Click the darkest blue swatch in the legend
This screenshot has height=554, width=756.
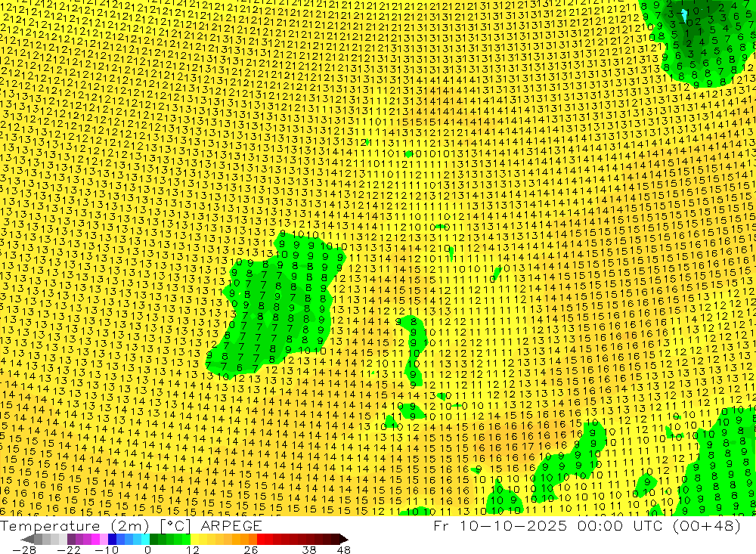pyautogui.click(x=112, y=539)
